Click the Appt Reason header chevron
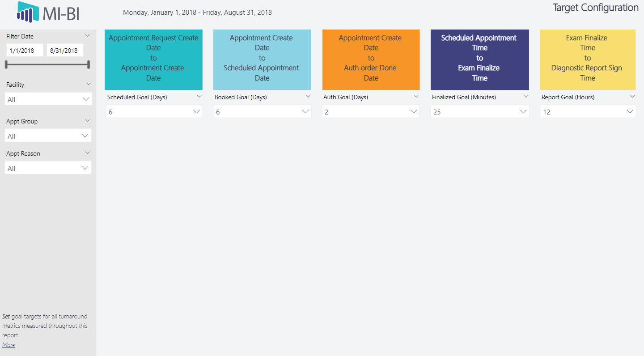This screenshot has height=356, width=644. 88,153
